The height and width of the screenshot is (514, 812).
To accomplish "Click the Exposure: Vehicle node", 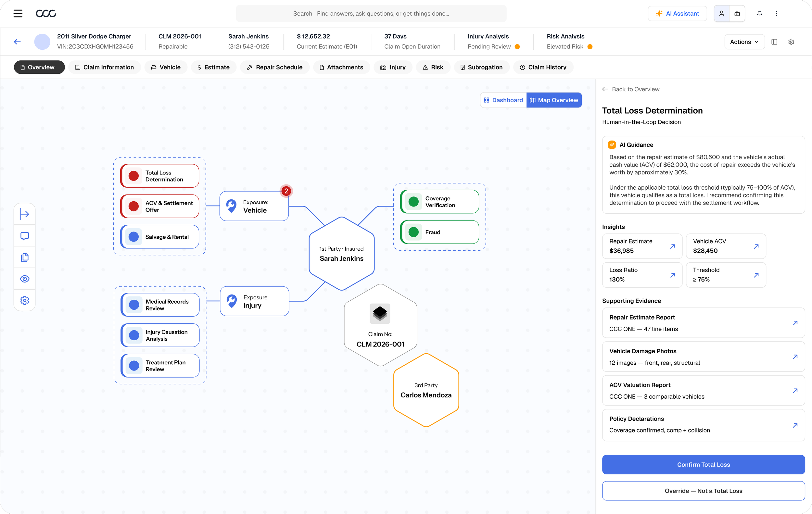I will pyautogui.click(x=254, y=206).
